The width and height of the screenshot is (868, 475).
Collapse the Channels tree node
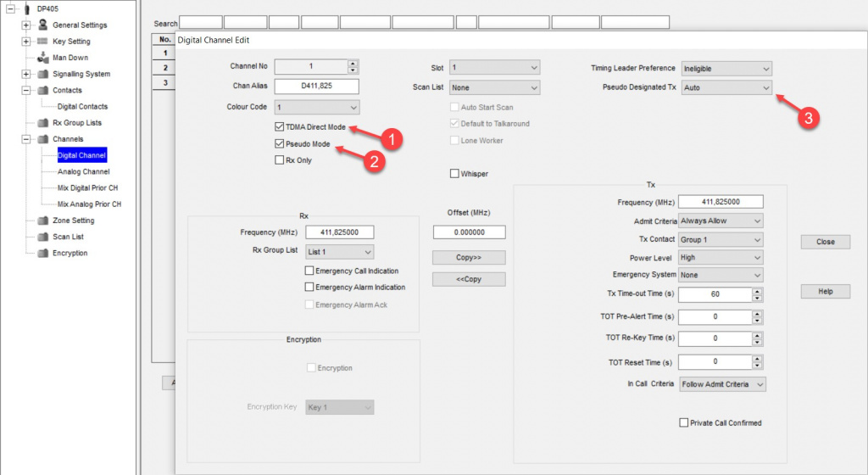click(x=26, y=139)
